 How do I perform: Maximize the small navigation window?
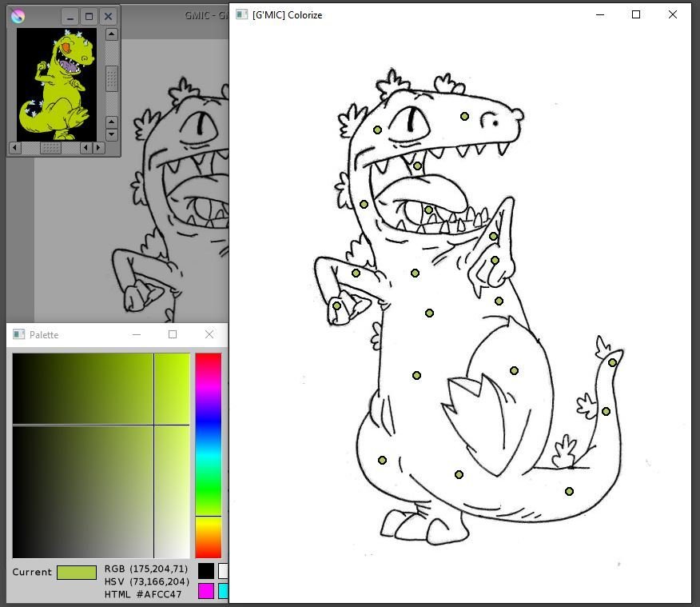point(89,17)
